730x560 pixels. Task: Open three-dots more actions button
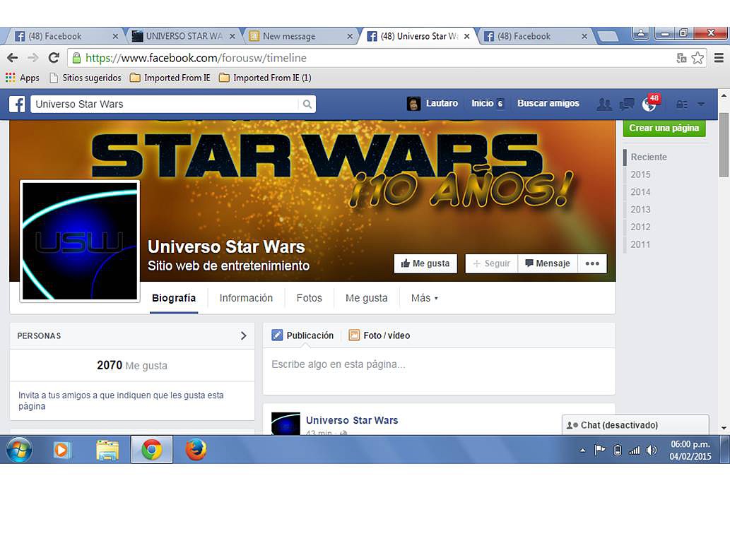(592, 263)
